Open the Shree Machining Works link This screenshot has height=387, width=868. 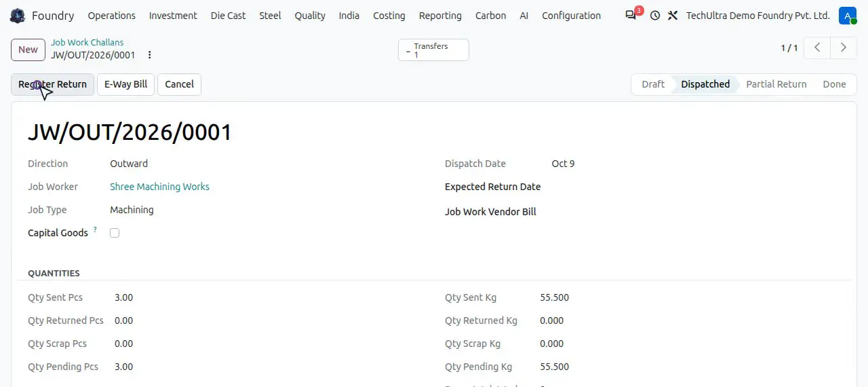[159, 187]
